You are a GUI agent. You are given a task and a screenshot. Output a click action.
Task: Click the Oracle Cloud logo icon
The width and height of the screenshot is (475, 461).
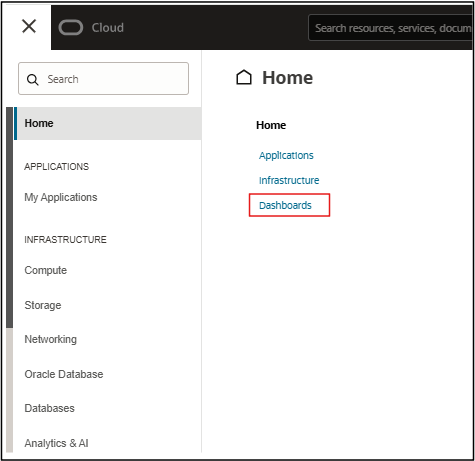tap(71, 27)
